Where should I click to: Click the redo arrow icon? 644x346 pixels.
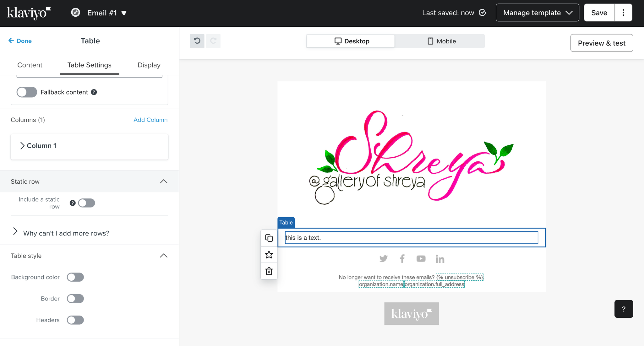pyautogui.click(x=213, y=41)
